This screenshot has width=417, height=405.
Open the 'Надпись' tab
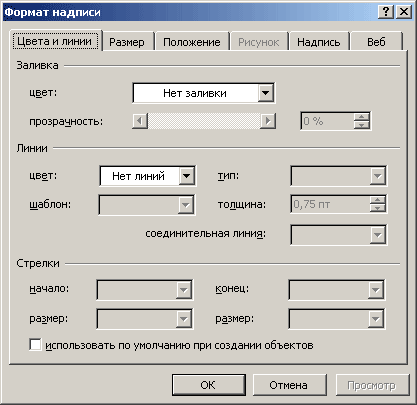319,42
